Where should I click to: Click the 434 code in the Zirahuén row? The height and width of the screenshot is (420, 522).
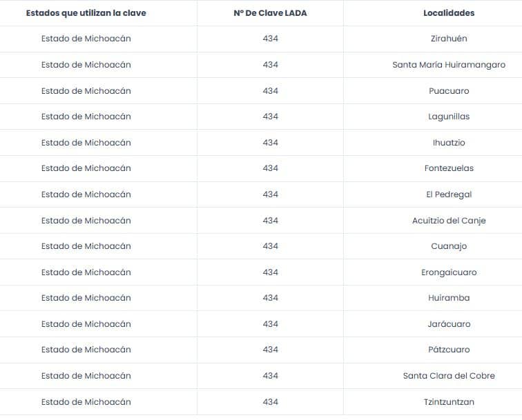(270, 39)
